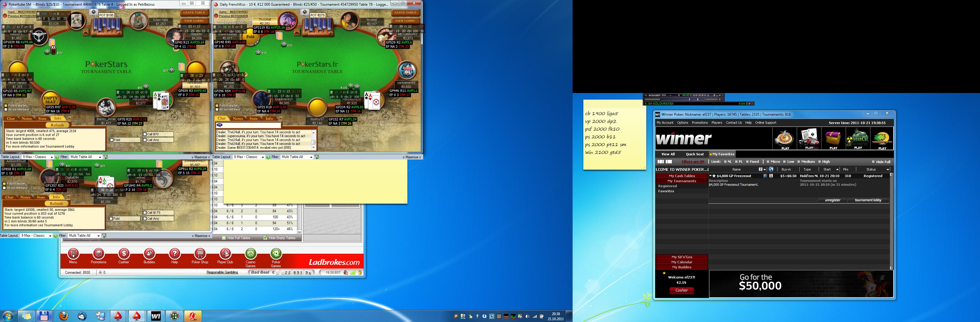
Task: Sort by Start column arrow in Winner
Action: tap(837, 170)
